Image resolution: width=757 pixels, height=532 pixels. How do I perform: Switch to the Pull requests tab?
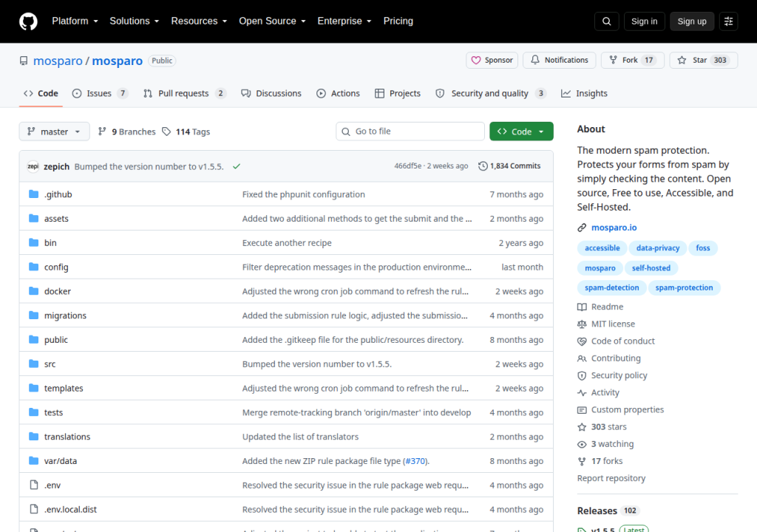pos(184,93)
